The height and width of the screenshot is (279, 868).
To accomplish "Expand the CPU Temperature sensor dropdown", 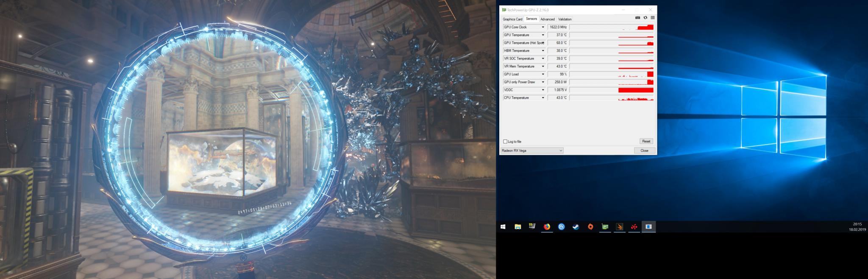I will 543,98.
